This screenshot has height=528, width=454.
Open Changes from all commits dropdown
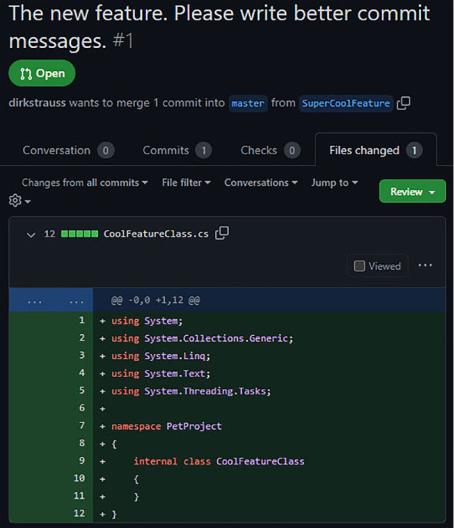(85, 183)
